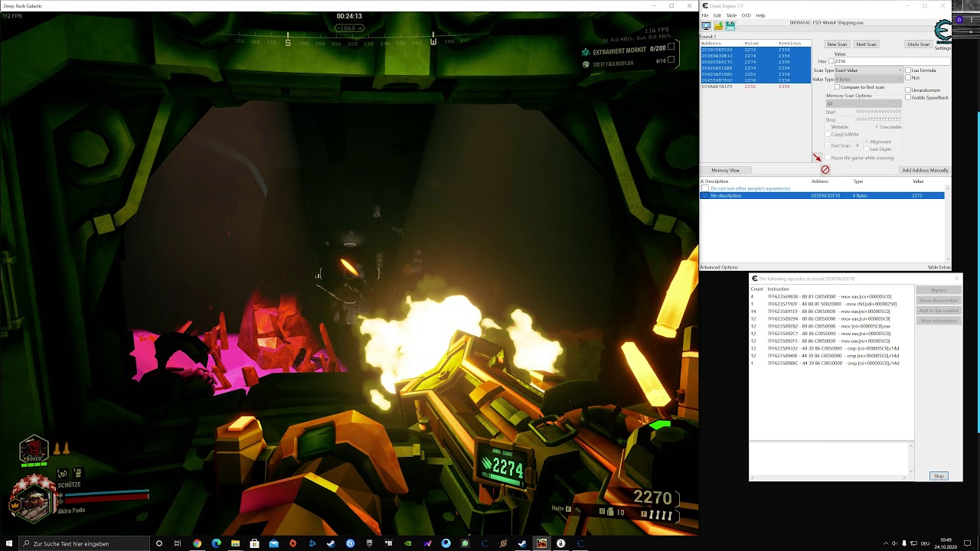980x551 pixels.
Task: Select the opcode row 7FF623569B38 mov eax,[rcx+000005C0]
Action: [x=831, y=296]
